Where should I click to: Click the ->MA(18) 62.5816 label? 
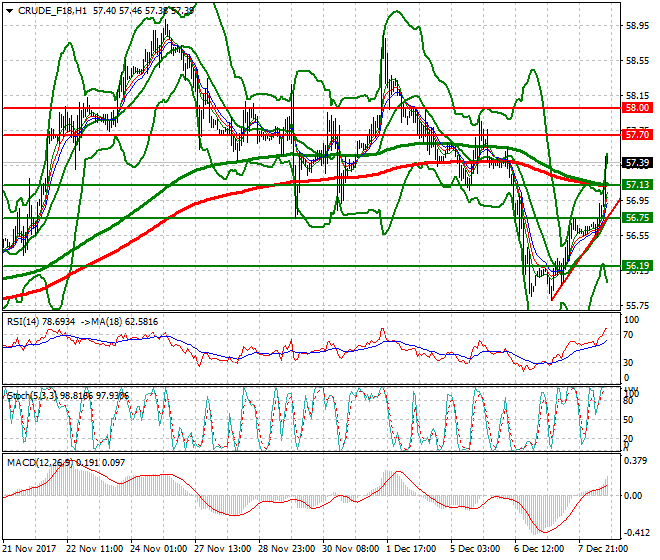pyautogui.click(x=119, y=322)
